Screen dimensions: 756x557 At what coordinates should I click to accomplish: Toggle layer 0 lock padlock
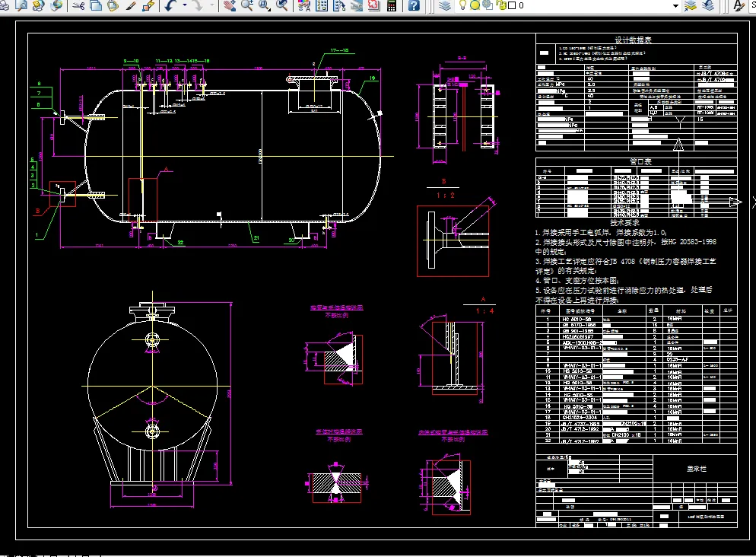pyautogui.click(x=502, y=5)
